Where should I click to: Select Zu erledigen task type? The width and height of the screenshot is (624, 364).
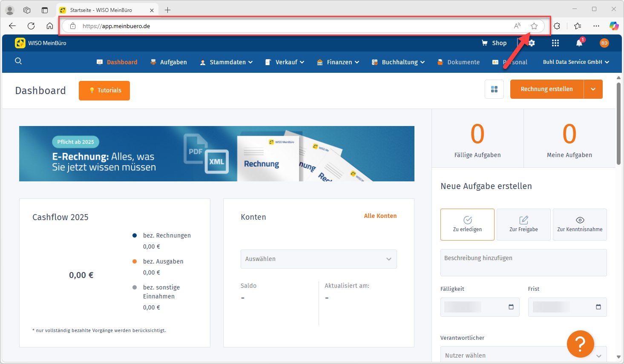[467, 224]
